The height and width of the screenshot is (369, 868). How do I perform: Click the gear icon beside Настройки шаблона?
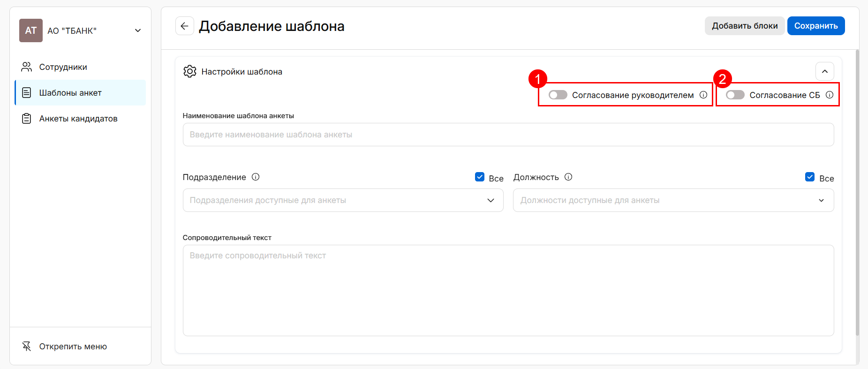(190, 72)
